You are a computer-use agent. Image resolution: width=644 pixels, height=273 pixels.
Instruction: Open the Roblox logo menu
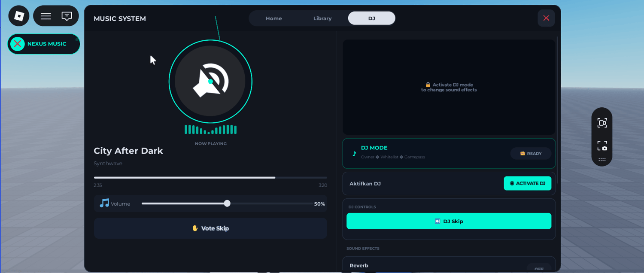click(x=19, y=16)
